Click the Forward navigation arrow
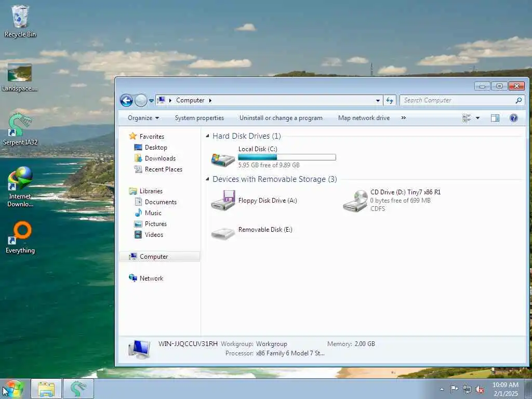The width and height of the screenshot is (532, 399). pyautogui.click(x=141, y=100)
